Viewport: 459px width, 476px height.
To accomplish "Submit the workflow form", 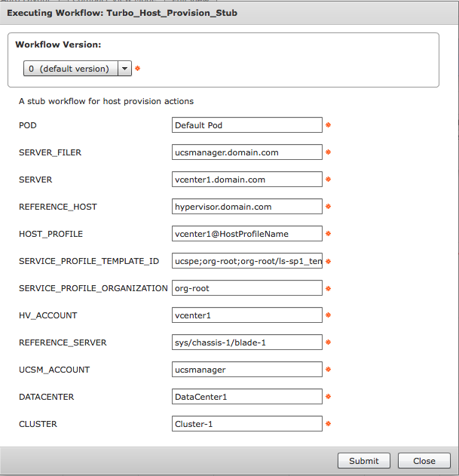I will tap(364, 461).
